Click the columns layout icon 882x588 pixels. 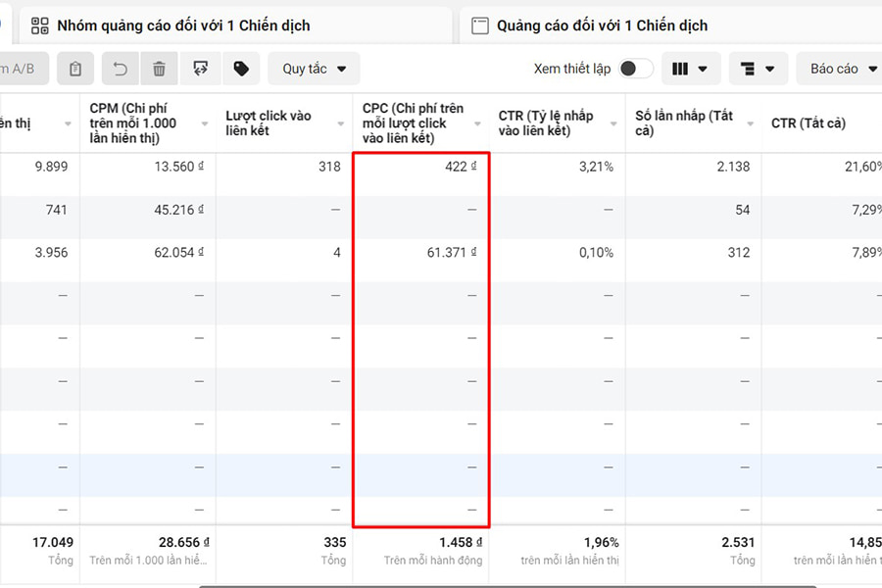click(680, 69)
